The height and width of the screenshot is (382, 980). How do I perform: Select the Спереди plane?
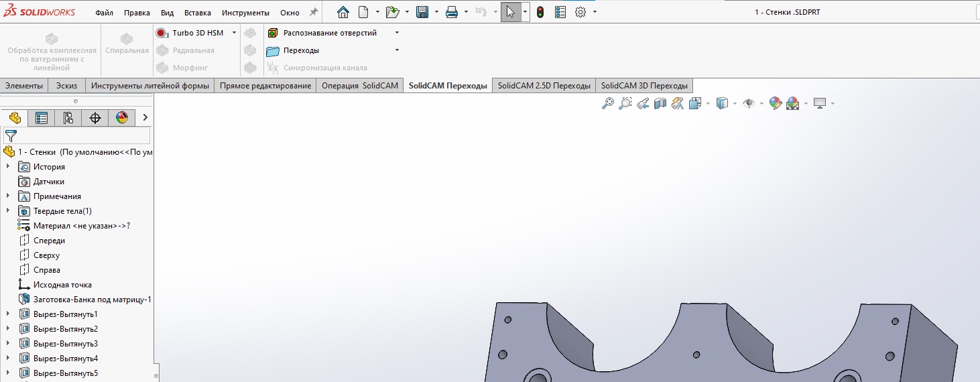(x=50, y=241)
